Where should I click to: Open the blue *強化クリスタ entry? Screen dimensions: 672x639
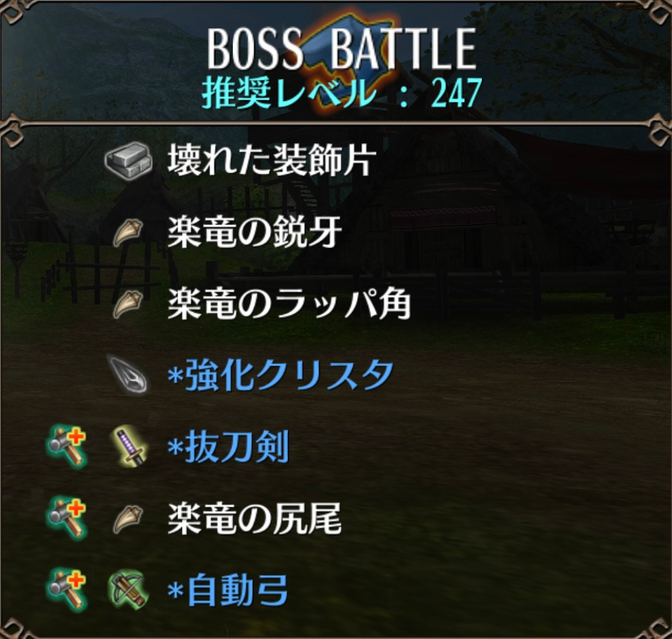tap(280, 376)
